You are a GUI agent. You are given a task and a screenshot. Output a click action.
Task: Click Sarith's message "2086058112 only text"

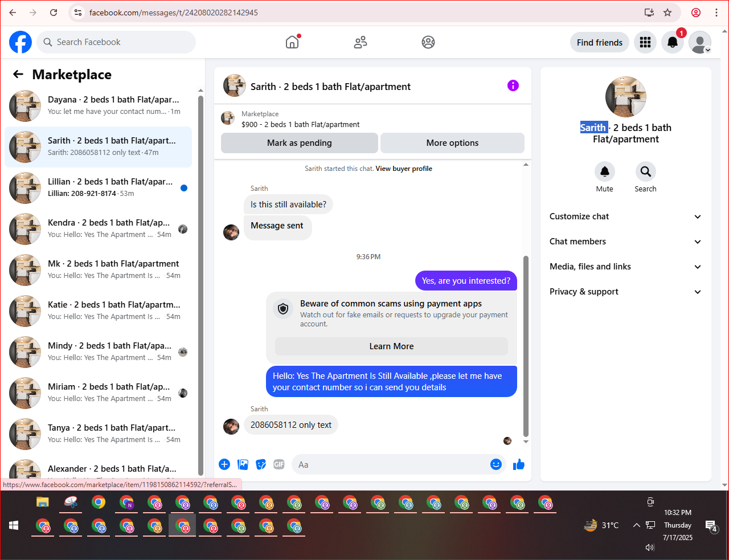(291, 425)
